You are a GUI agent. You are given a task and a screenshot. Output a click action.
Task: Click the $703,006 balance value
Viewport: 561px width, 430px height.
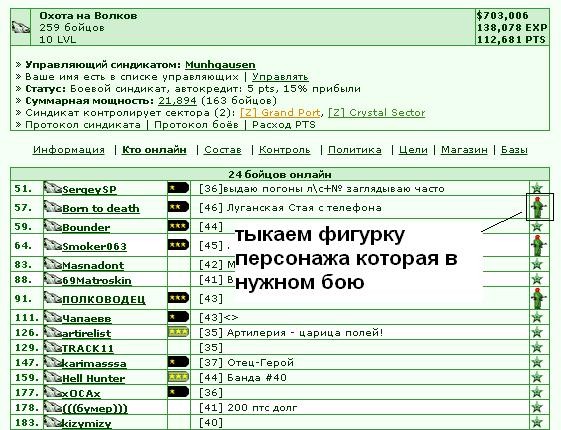coord(502,16)
